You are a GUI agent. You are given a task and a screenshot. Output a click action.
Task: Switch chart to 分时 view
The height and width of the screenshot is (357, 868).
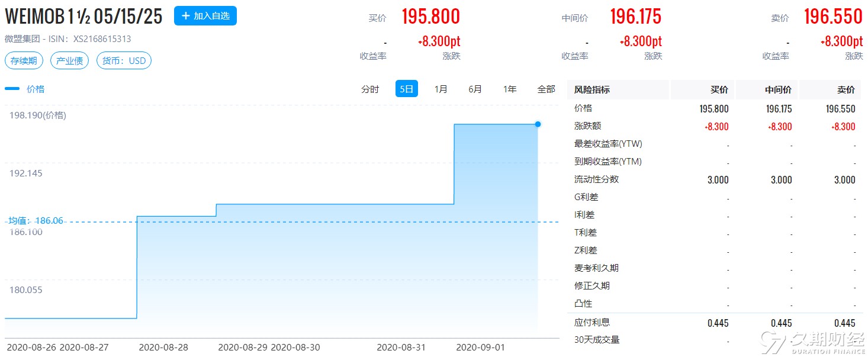370,89
